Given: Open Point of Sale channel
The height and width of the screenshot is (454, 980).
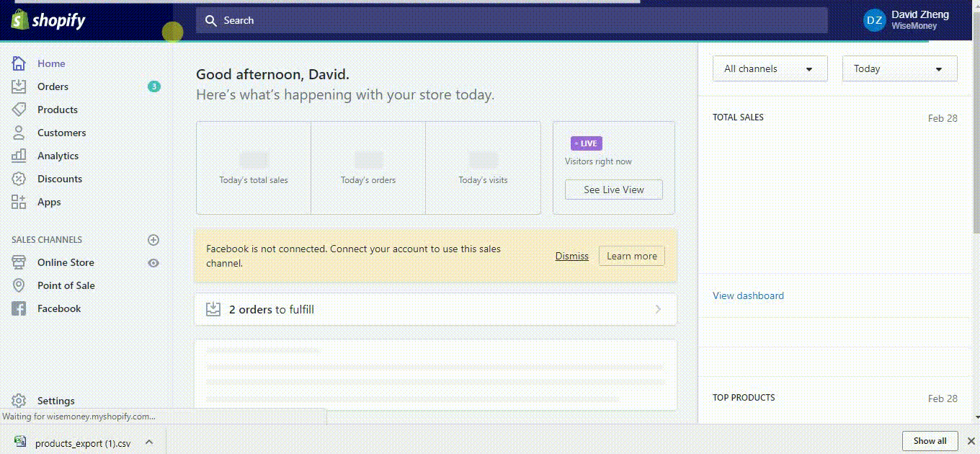Looking at the screenshot, I should (x=66, y=285).
